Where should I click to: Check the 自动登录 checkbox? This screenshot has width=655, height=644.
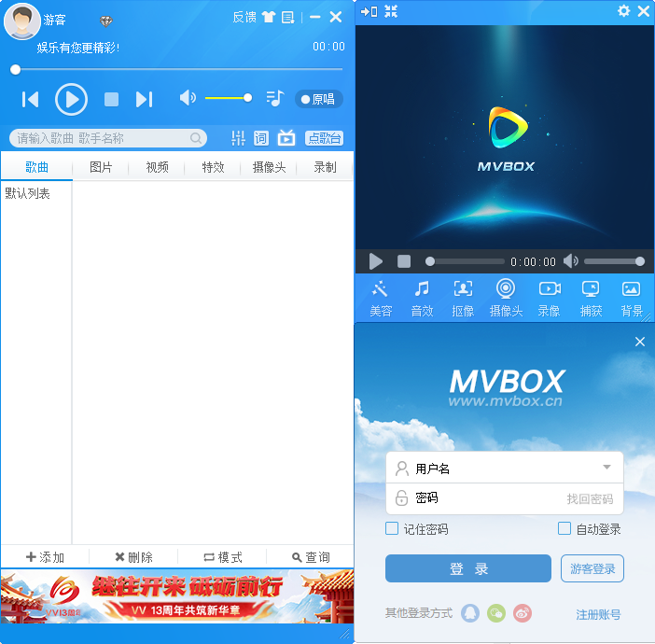(x=564, y=528)
